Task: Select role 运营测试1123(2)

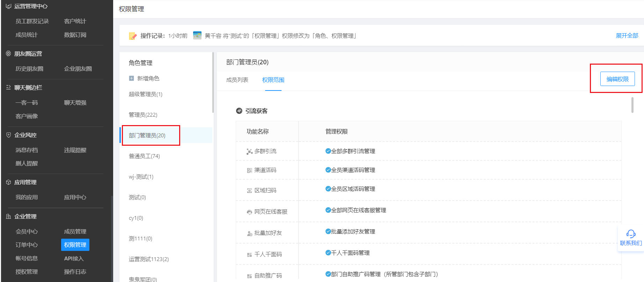Action: [x=149, y=259]
